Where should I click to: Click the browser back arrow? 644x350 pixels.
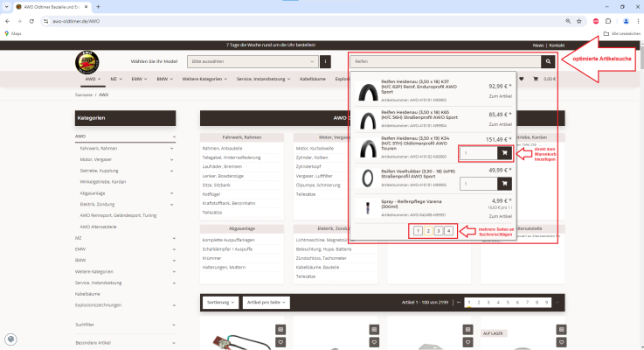pos(7,21)
